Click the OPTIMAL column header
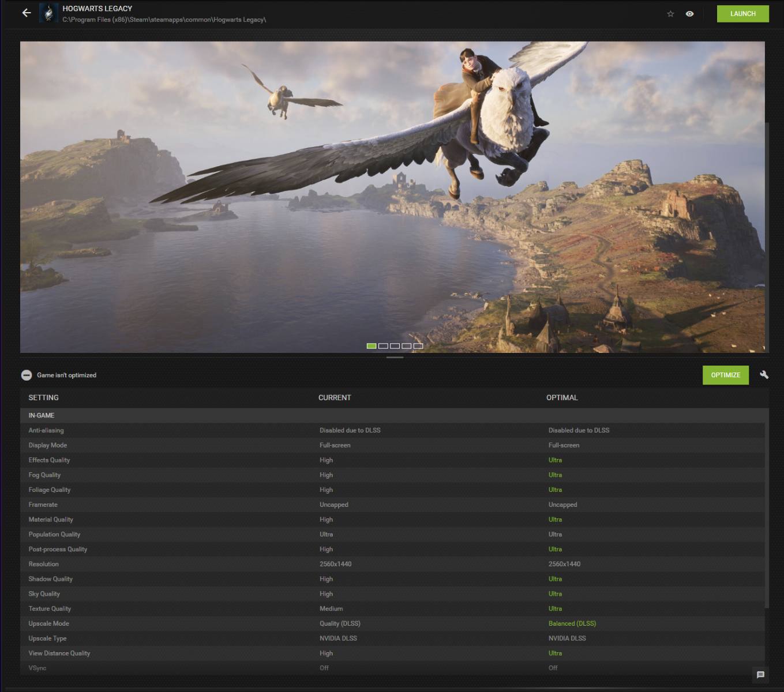 562,397
